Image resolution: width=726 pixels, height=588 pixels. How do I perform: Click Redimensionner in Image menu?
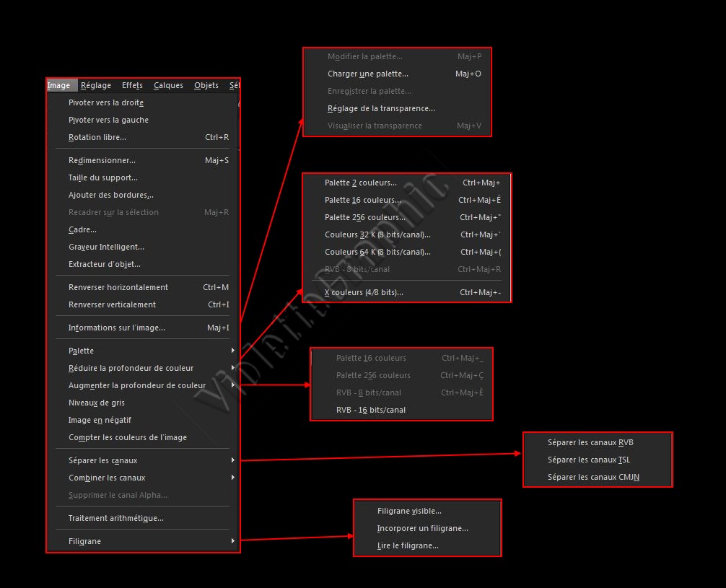point(102,160)
